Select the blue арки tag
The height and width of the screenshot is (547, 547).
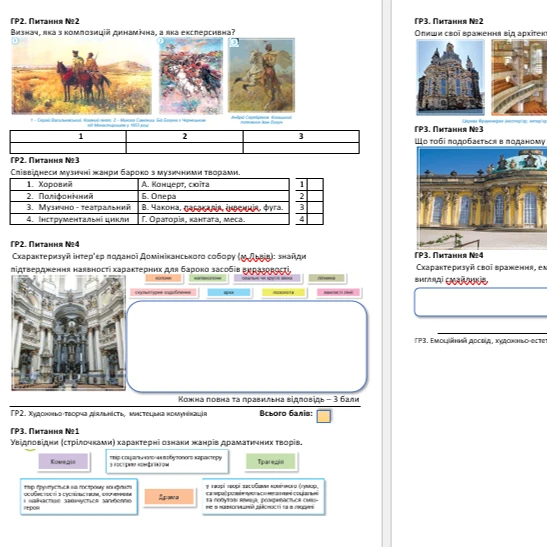229,292
